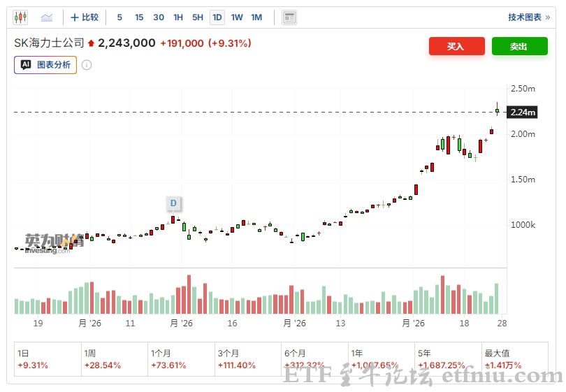
Task: Click the 2,243,000 price value
Action: [x=126, y=43]
